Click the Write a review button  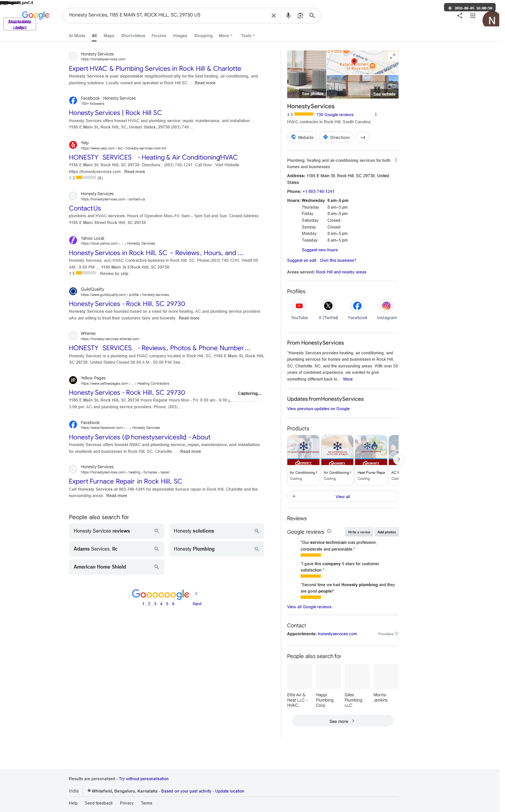(x=359, y=532)
